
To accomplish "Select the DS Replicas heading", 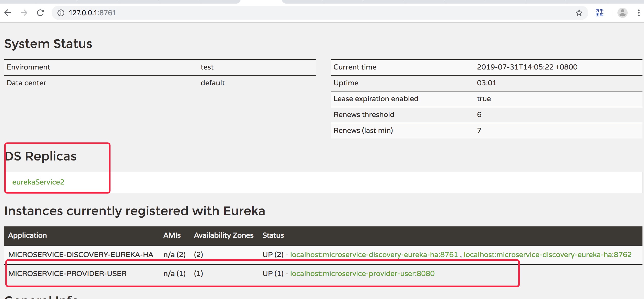I will (x=41, y=156).
